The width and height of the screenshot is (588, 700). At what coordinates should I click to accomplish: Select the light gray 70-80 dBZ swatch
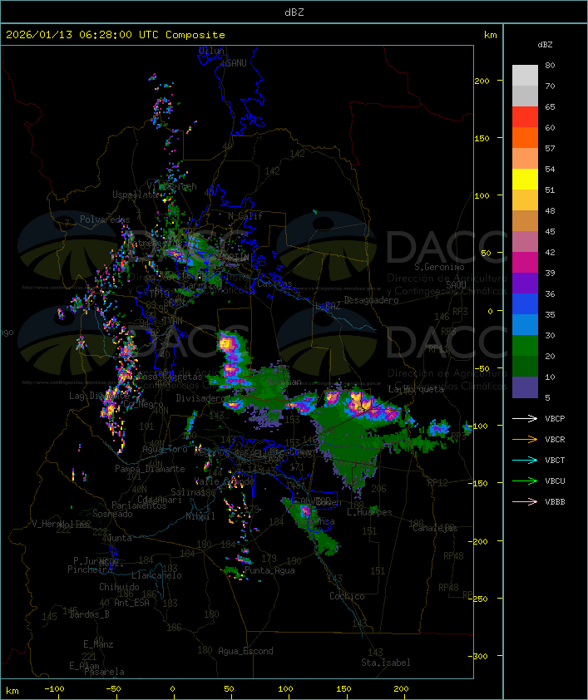[x=525, y=75]
